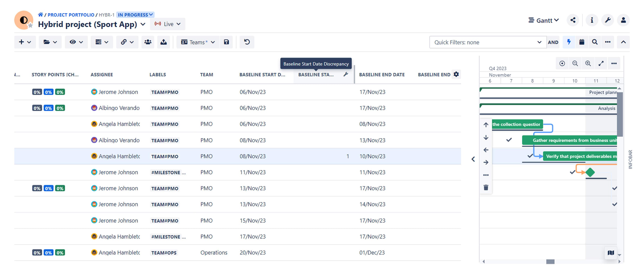Delete the task with the trash icon

coord(486,188)
